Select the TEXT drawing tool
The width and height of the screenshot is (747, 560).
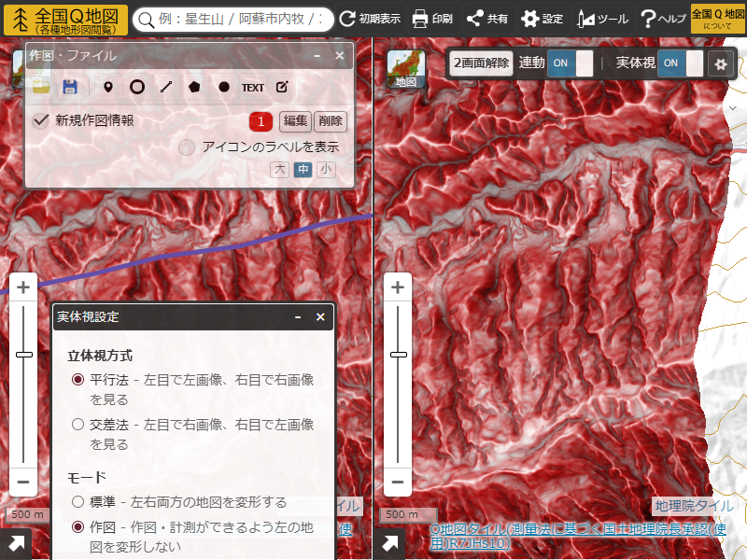click(252, 87)
